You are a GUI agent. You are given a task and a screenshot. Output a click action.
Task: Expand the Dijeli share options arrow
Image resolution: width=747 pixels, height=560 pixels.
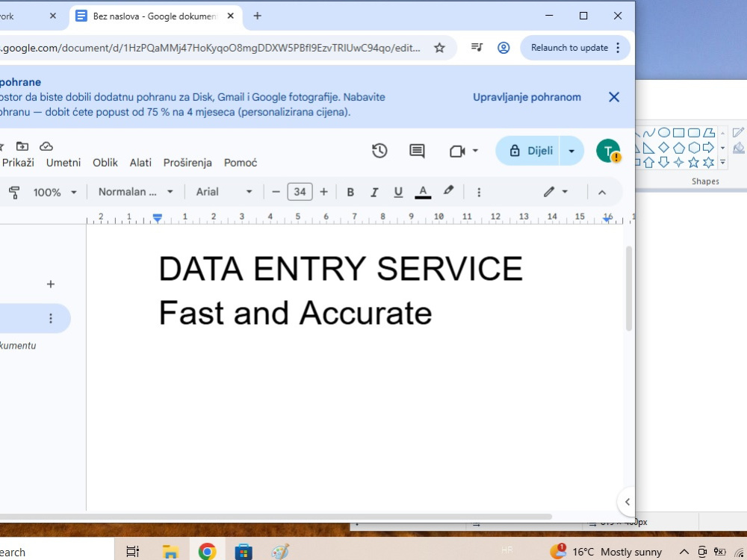pyautogui.click(x=571, y=151)
